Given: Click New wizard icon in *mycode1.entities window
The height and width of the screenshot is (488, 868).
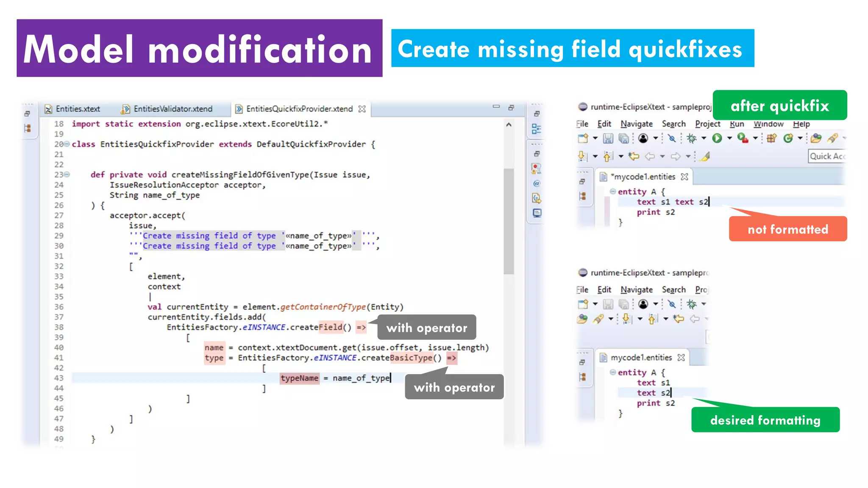Looking at the screenshot, I should coord(583,138).
